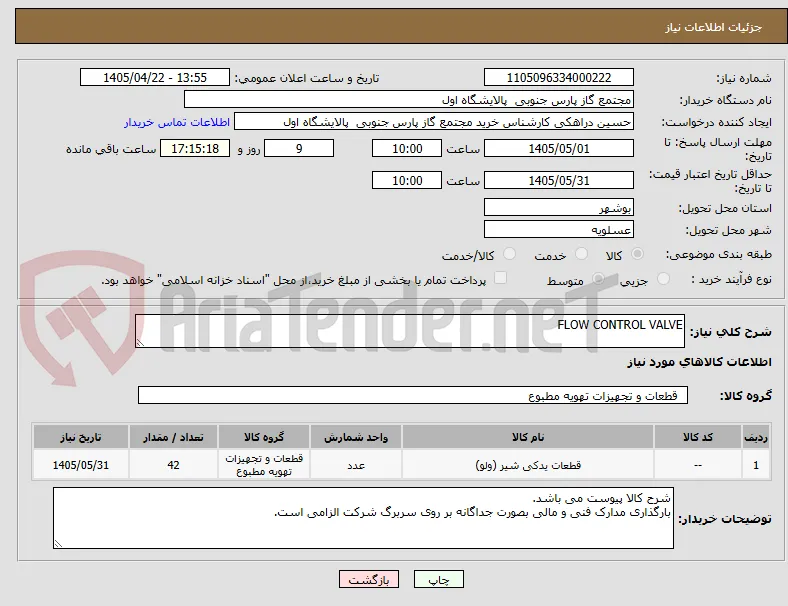Open the اطلاعات تماس خریدار link
Screen dimensions: 788x606
[x=177, y=122]
